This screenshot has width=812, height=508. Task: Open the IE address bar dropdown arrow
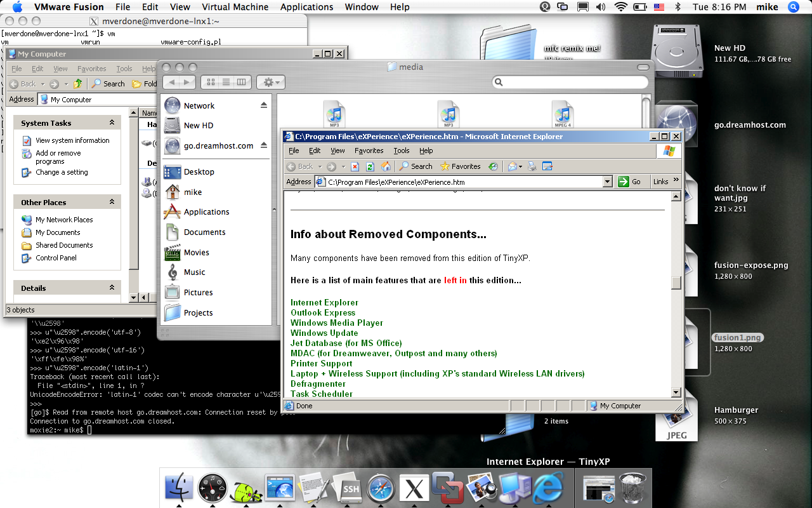pos(607,182)
